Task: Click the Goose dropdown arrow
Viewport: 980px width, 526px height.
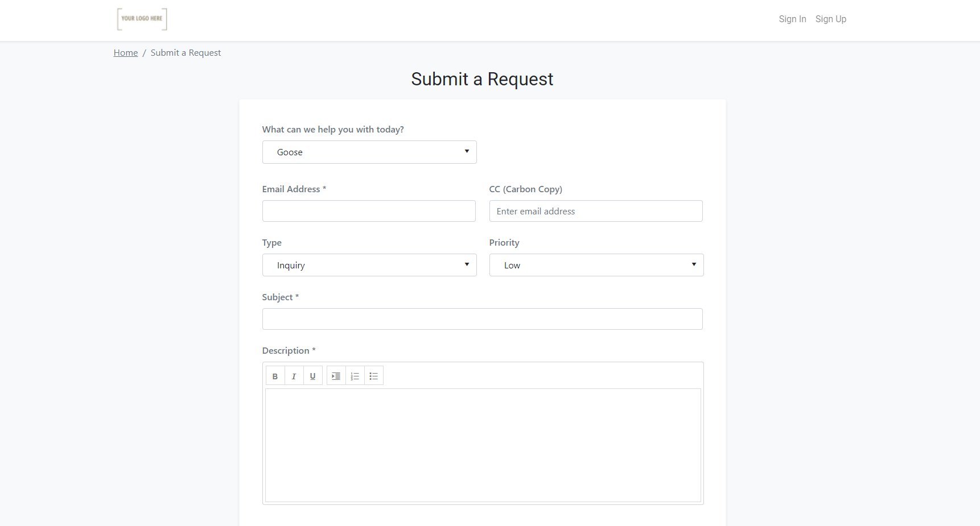Action: 467,151
